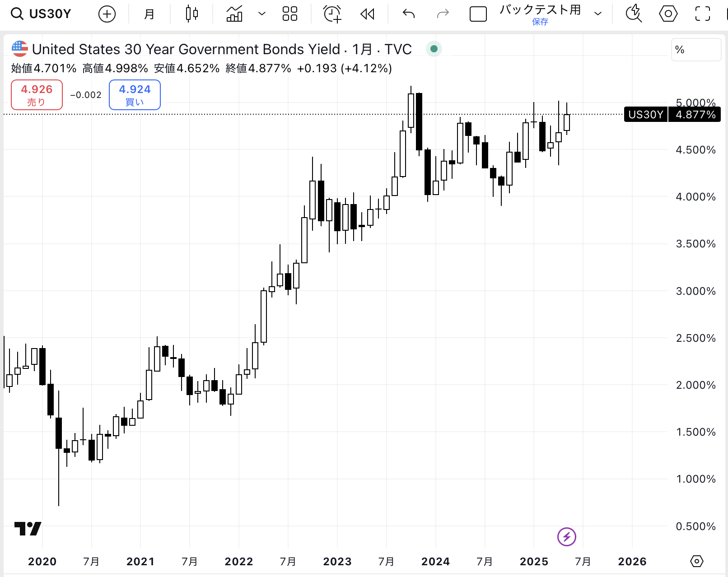Open time axis settings hexagon icon
This screenshot has height=577, width=728.
click(x=697, y=561)
